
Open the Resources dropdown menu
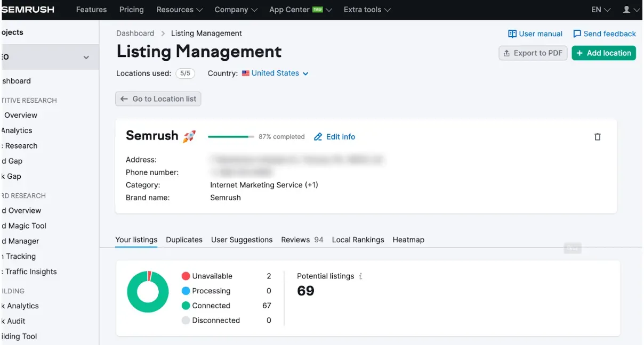(x=180, y=10)
